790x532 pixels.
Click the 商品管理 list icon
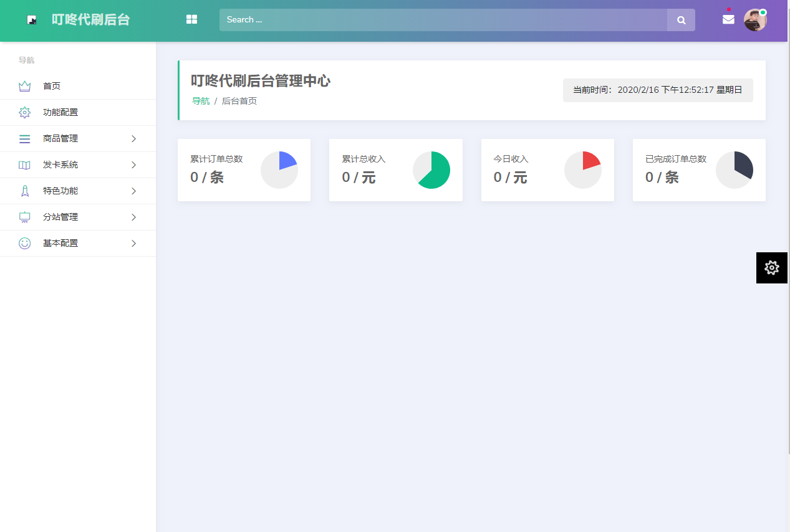click(x=24, y=138)
